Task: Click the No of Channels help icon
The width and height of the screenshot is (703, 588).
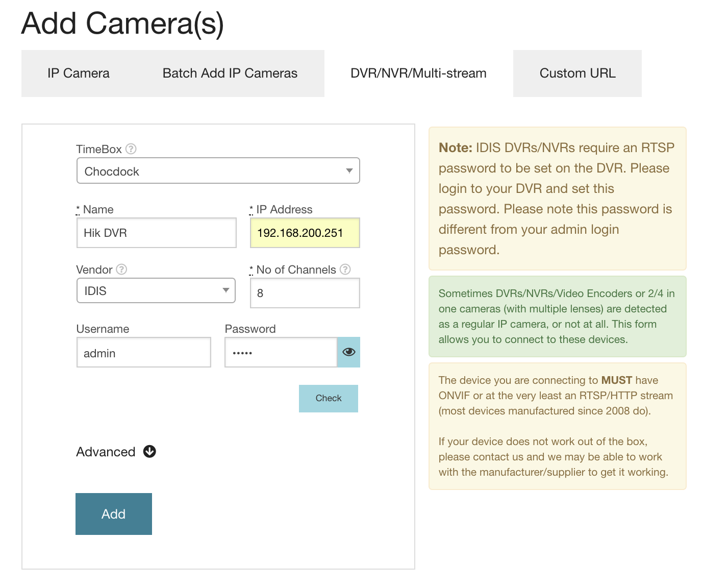Action: 345,269
